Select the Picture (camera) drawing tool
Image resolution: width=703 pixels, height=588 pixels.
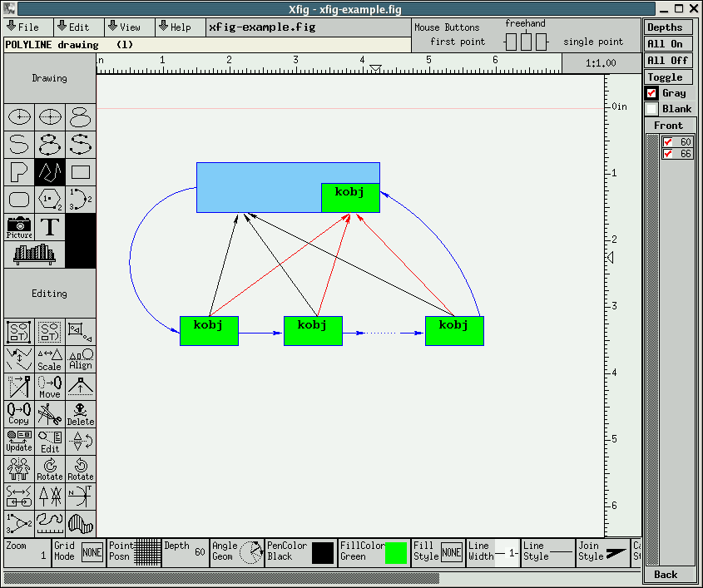20,227
